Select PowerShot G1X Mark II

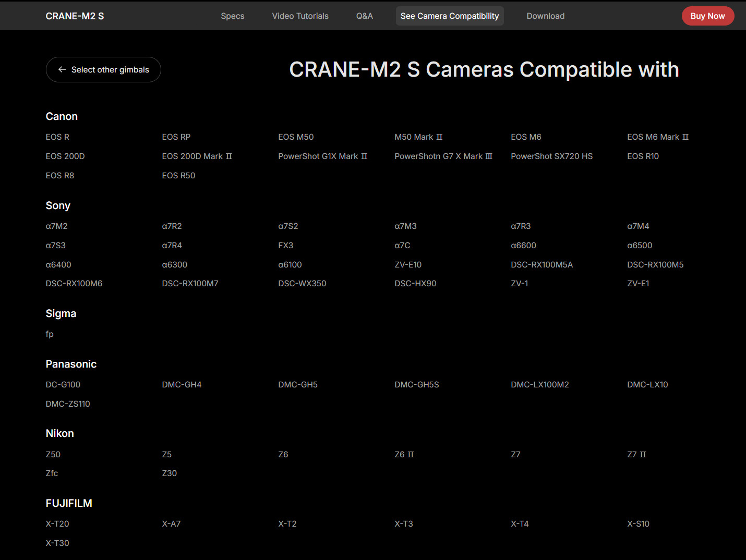pos(323,156)
